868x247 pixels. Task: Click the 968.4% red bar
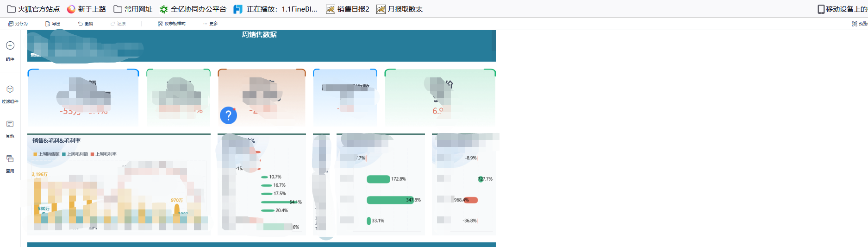pyautogui.click(x=470, y=200)
